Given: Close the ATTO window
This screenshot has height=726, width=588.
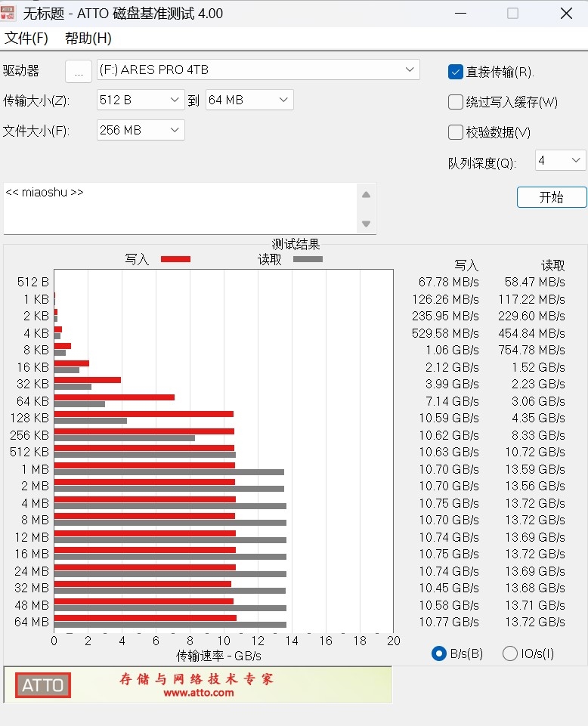Looking at the screenshot, I should (x=566, y=14).
